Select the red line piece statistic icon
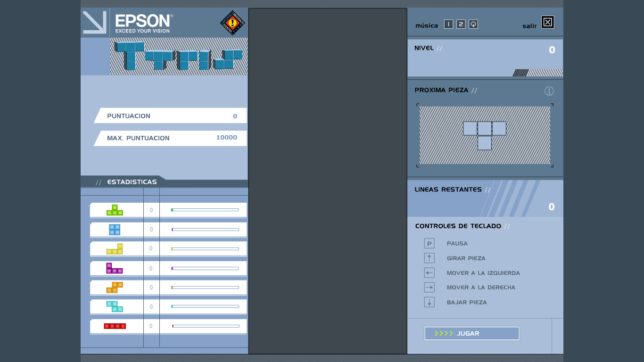644x362 pixels. (115, 326)
